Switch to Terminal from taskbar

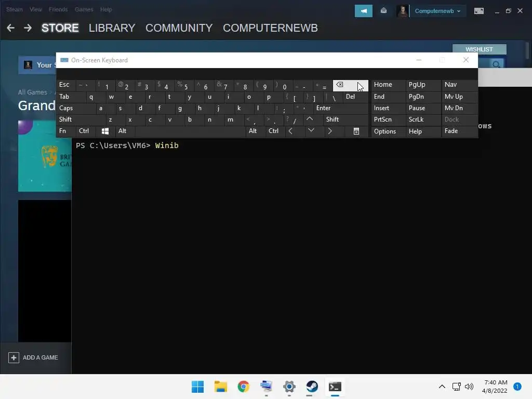(x=335, y=387)
